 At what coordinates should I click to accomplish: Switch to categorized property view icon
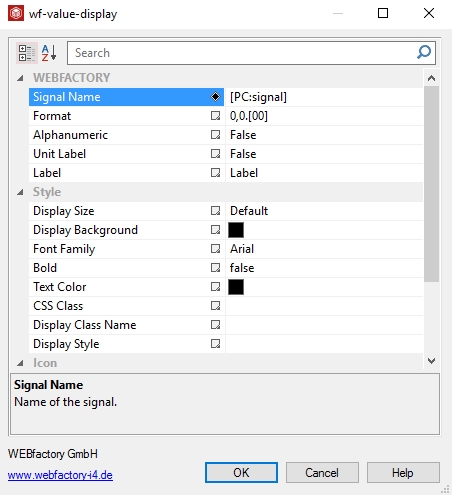[x=27, y=53]
